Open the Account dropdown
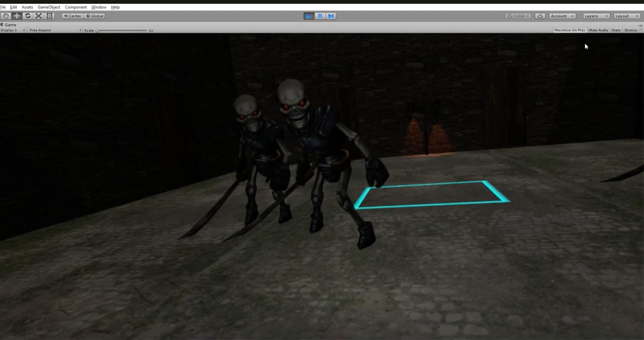The width and height of the screenshot is (644, 340). 563,16
